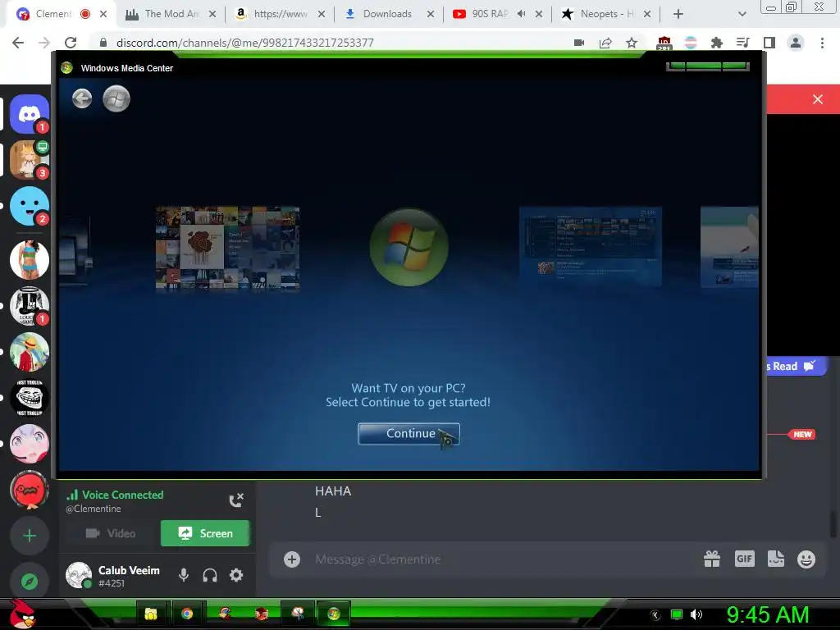
Task: Dismiss the red banner with X
Action: (818, 99)
